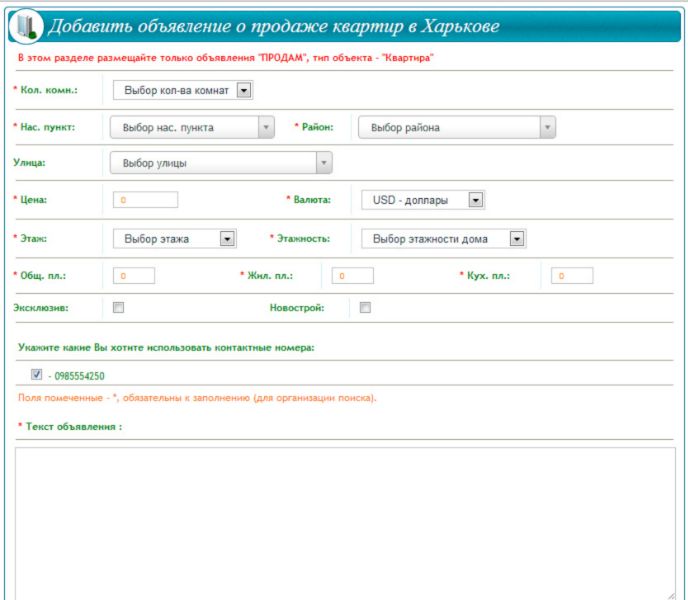Open the district (Район) dropdown
688x600 pixels.
click(x=456, y=128)
